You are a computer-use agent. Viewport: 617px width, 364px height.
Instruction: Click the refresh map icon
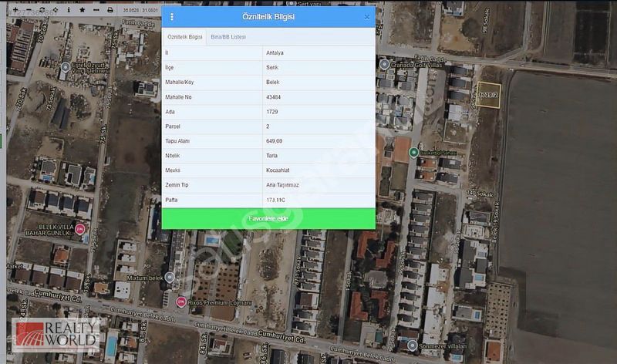(x=42, y=10)
